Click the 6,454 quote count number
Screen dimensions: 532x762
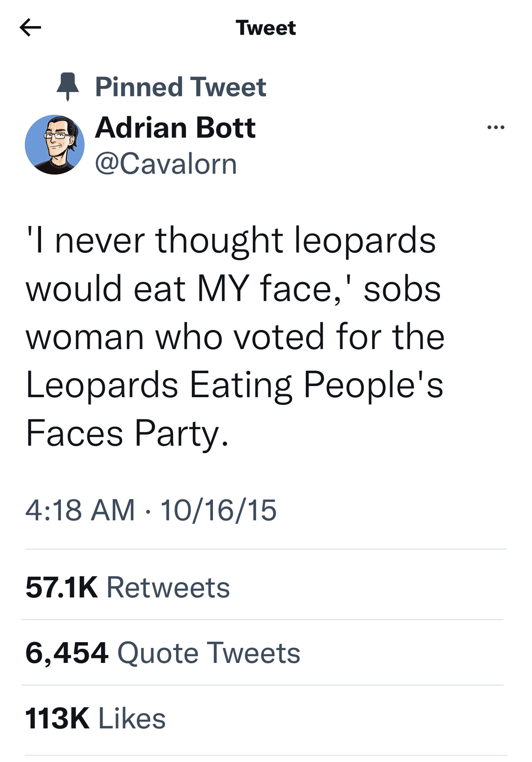point(67,653)
